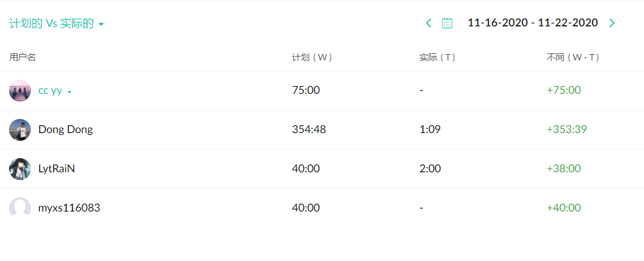Viewport: 644px width, 261px height.
Task: Click LytRaiN's avatar picture
Action: coord(20,169)
